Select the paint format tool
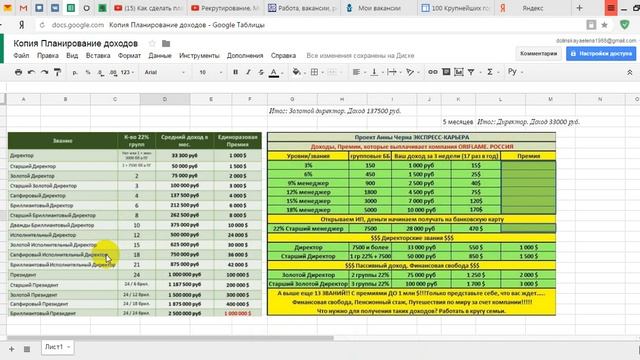Image resolution: width=640 pixels, height=360 pixels. pyautogui.click(x=57, y=72)
